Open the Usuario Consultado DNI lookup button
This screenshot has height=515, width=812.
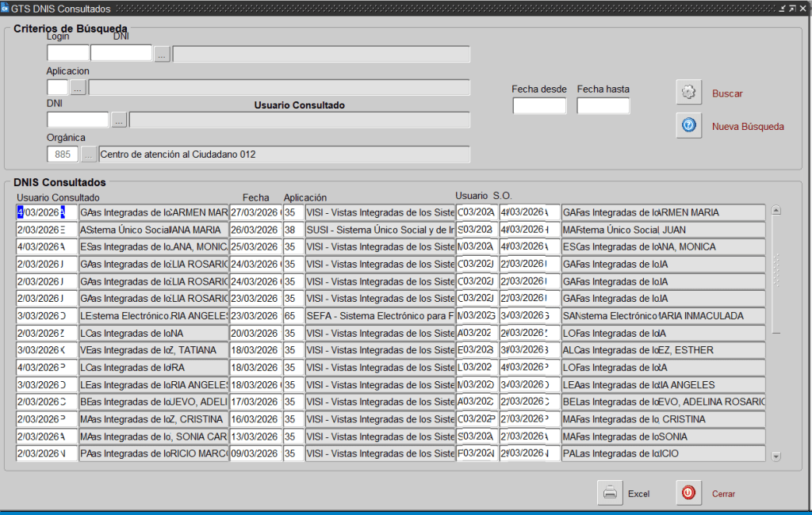119,120
